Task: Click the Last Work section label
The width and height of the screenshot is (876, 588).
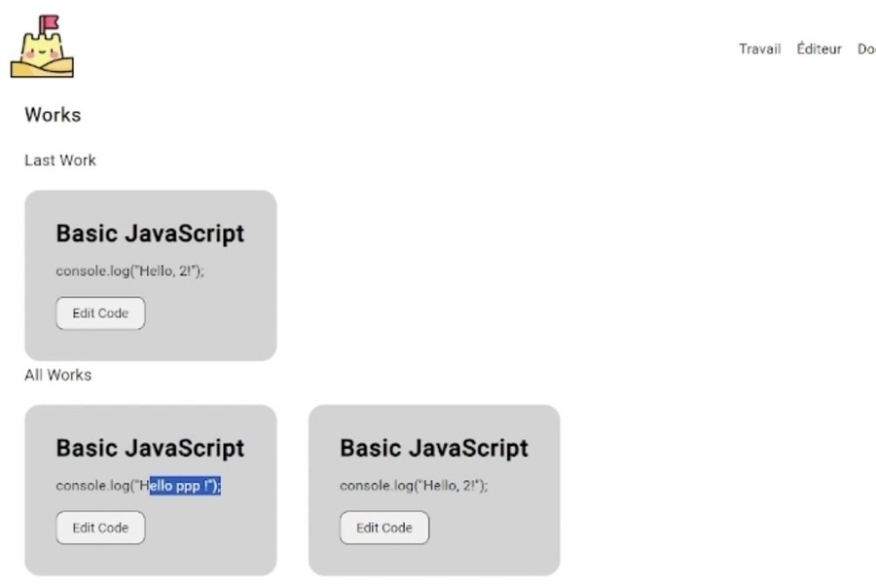Action: click(60, 161)
